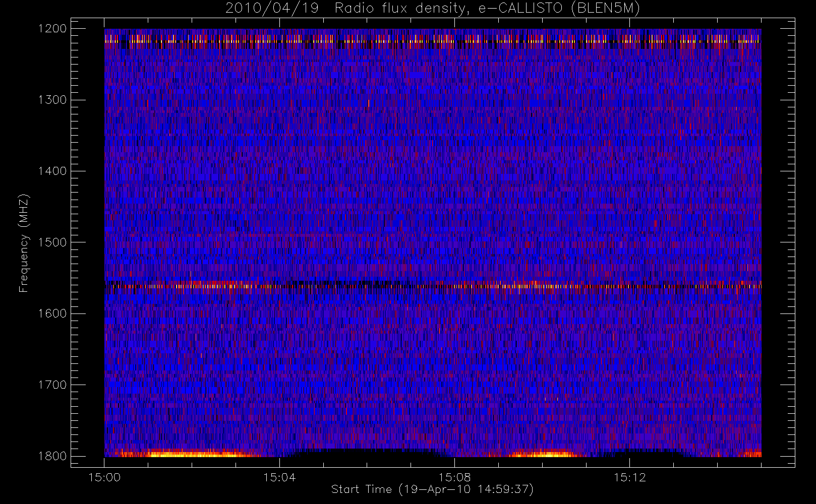Select the 1800 frequency tick label
Viewport: 816px width, 504px height.
(52, 456)
